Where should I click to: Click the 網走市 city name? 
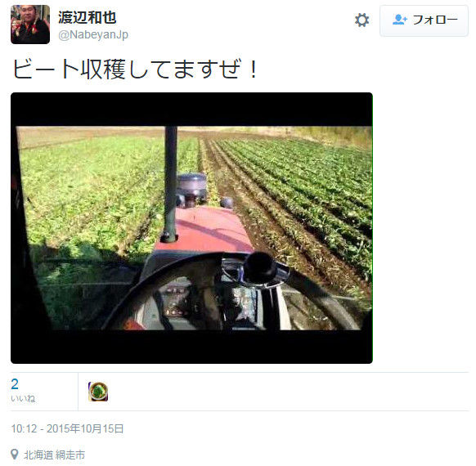click(x=70, y=455)
